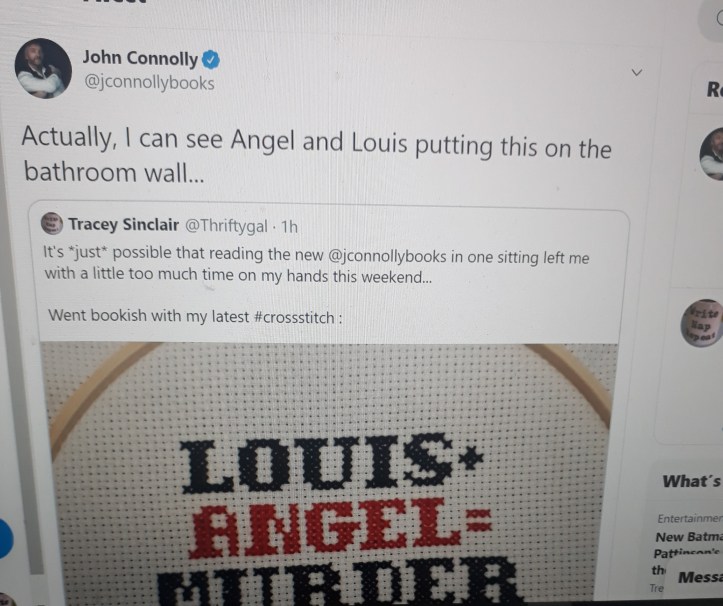
Task: Open the cross-stitch photo
Action: point(328,473)
